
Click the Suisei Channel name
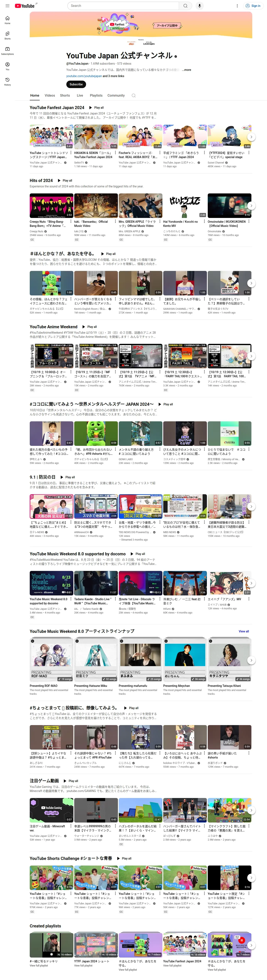(216, 162)
